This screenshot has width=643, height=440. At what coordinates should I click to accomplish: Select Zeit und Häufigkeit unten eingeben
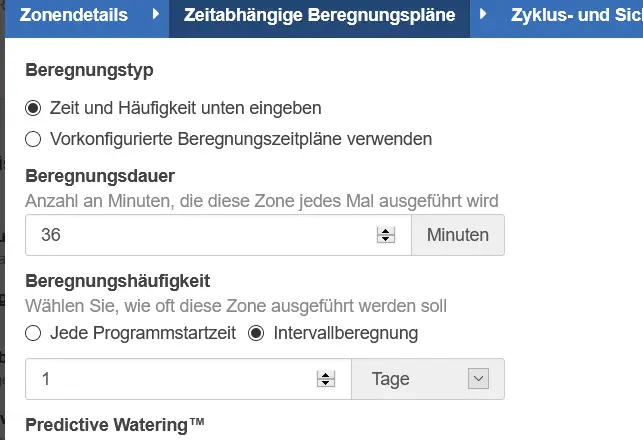click(33, 109)
